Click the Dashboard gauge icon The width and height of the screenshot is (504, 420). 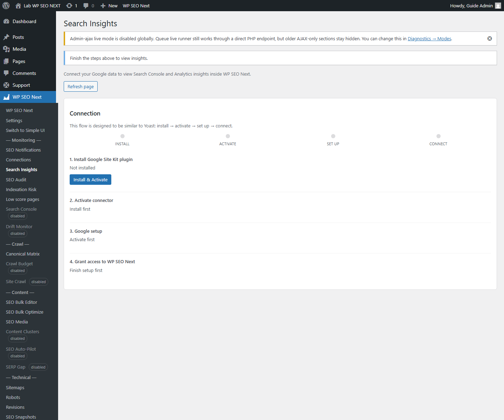coord(6,21)
